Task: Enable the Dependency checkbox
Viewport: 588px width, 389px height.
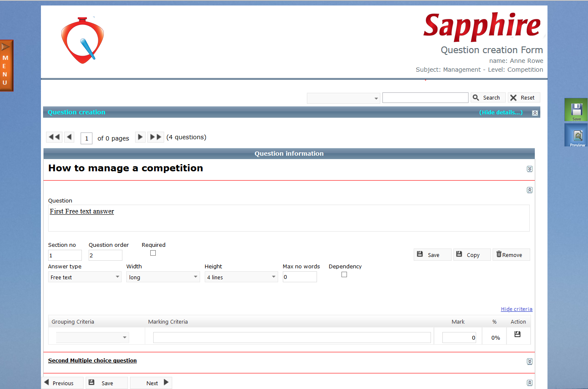Action: click(x=344, y=275)
